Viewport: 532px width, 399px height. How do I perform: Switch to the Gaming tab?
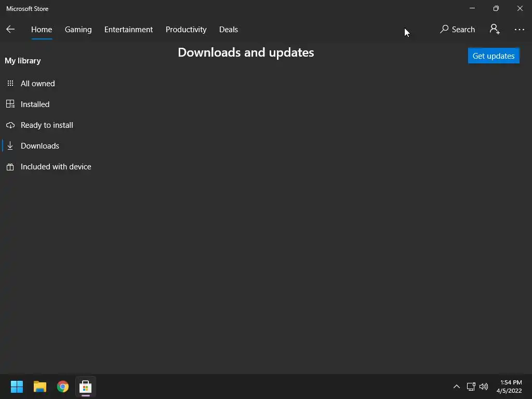(x=78, y=30)
